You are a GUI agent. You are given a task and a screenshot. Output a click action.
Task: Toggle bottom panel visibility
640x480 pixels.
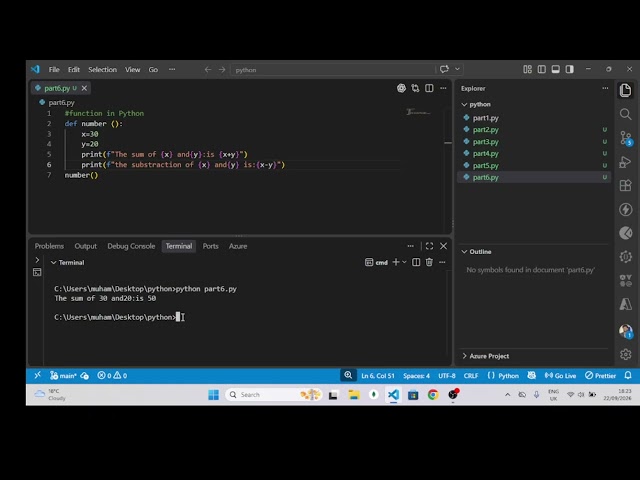(x=556, y=69)
